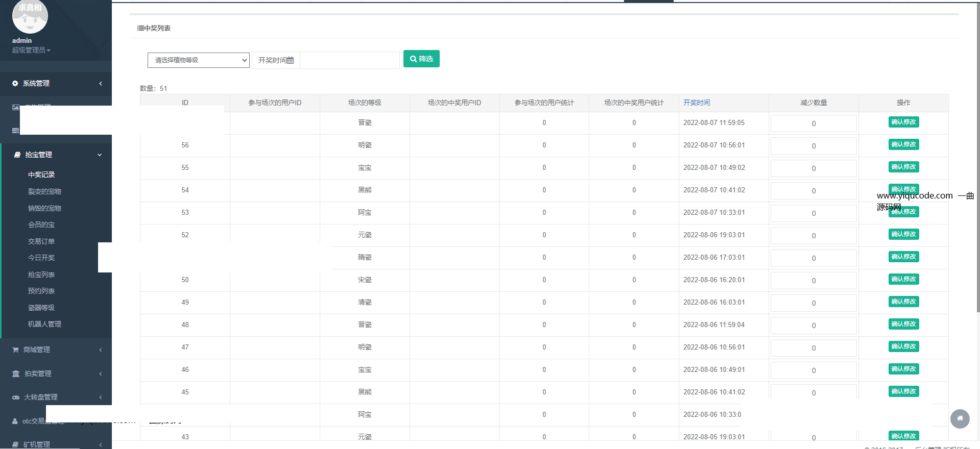Collapse the 拾宝管理 menu chevron
This screenshot has height=449, width=980.
tap(100, 155)
